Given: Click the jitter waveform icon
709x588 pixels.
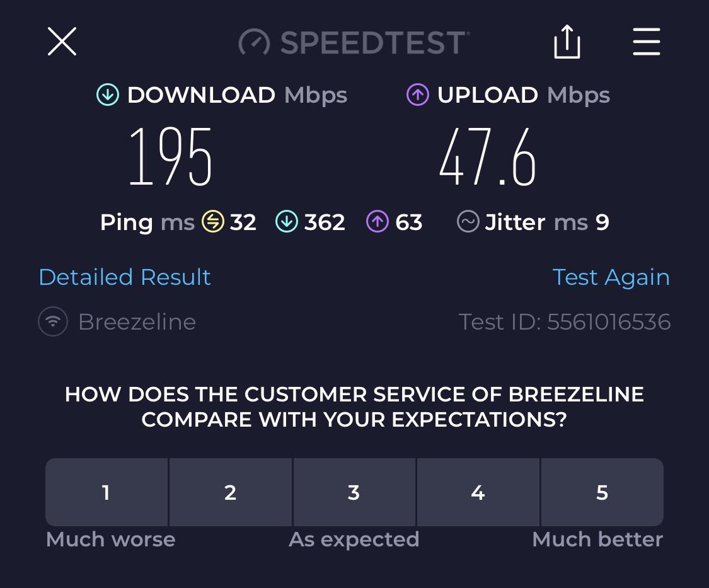Looking at the screenshot, I should point(468,222).
